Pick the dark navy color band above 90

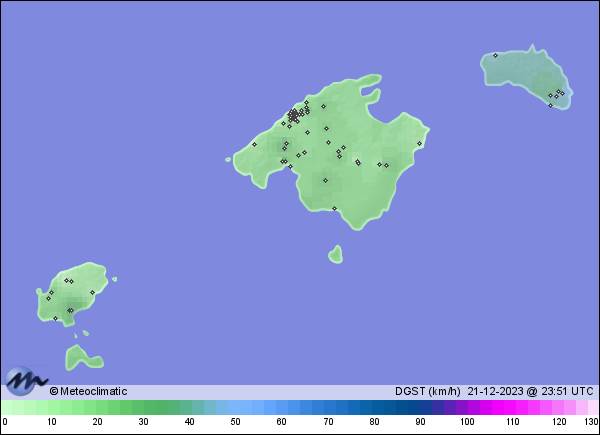pos(420,407)
